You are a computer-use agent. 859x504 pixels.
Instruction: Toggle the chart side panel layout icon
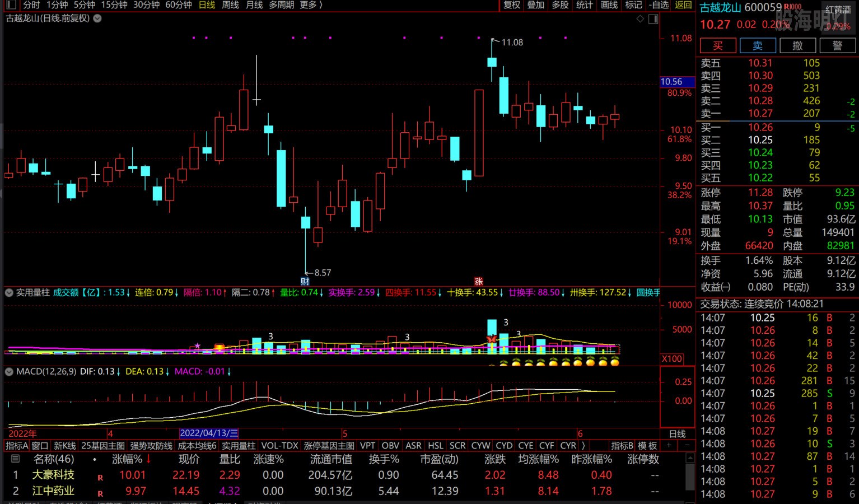653,18
